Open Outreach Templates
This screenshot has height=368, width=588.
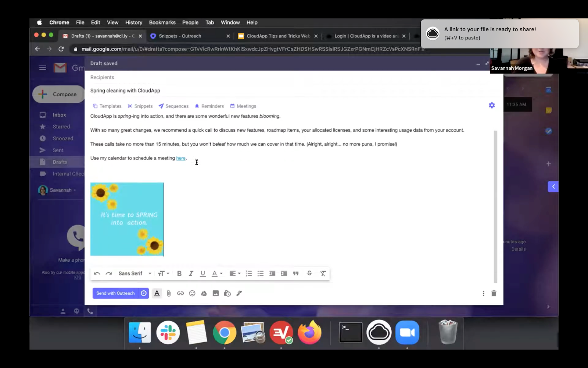coord(107,106)
